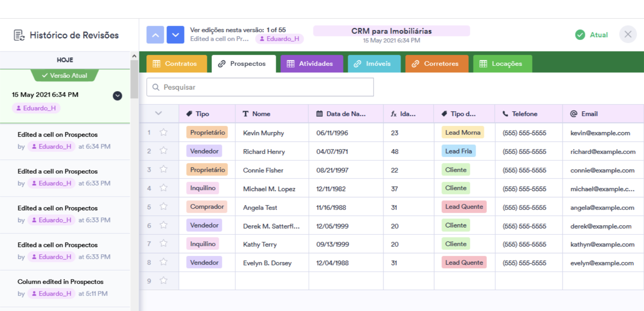644x311 pixels.
Task: Click the Email column header
Action: (603, 114)
